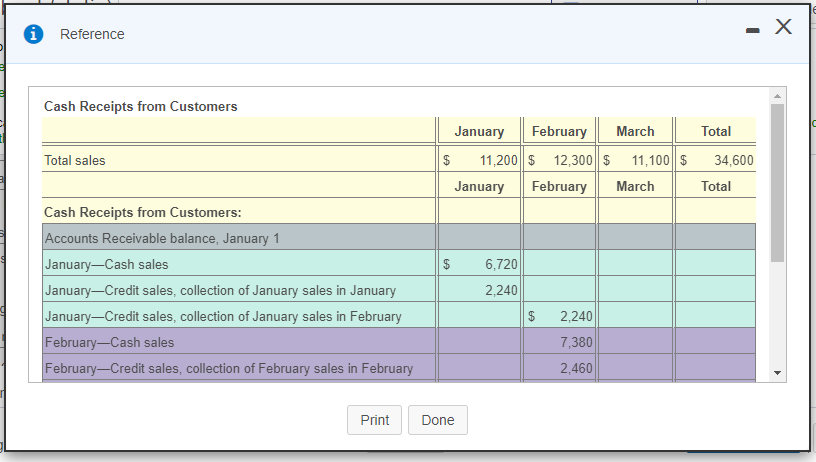Click the Done button
This screenshot has height=462, width=816.
click(x=438, y=420)
